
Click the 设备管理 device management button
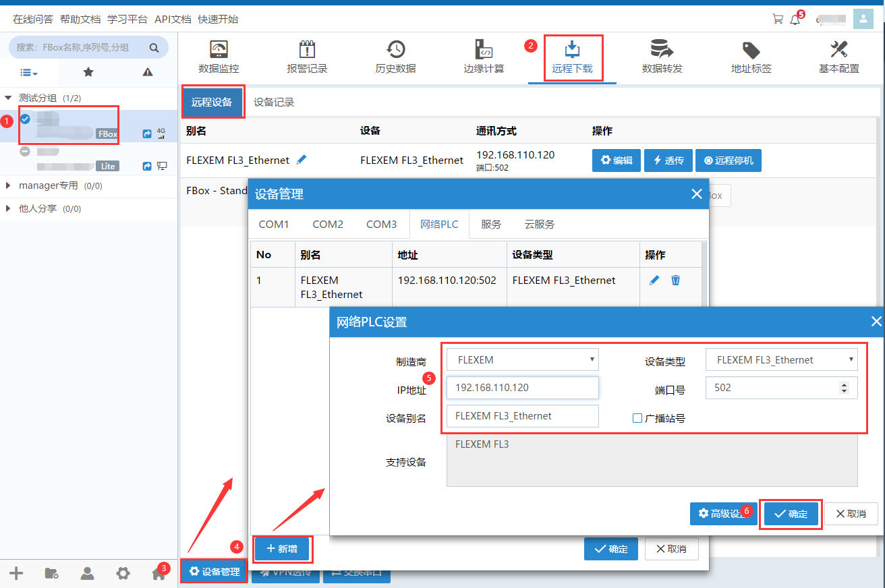214,571
